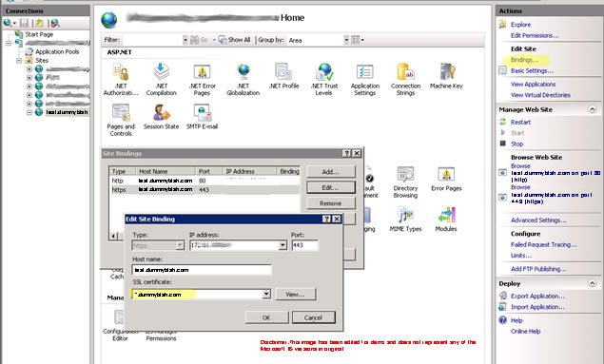Click the Basic Settings... link
Image resolution: width=604 pixels, height=364 pixels.
point(532,70)
